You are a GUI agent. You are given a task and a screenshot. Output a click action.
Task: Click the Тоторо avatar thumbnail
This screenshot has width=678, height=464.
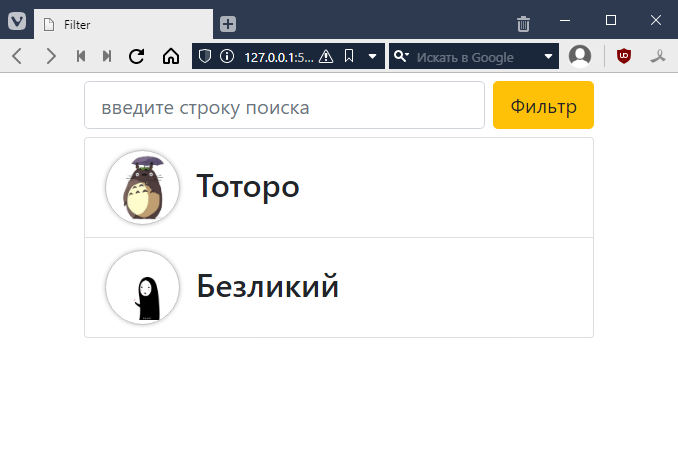[142, 187]
